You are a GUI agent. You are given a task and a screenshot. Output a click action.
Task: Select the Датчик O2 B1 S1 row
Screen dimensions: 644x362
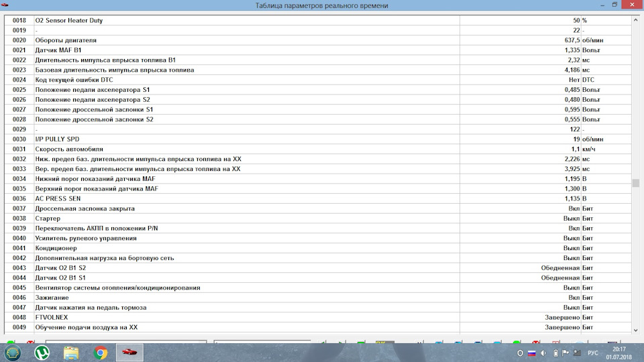click(318, 278)
